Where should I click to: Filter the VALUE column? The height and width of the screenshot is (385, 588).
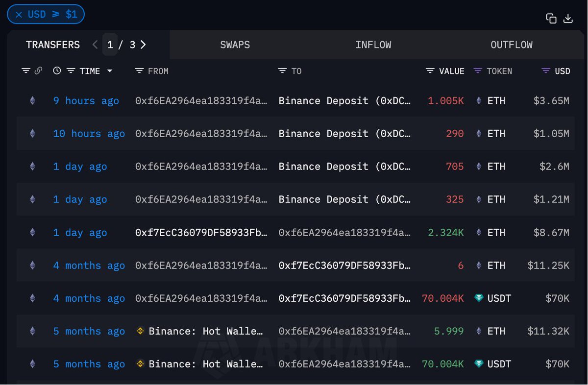click(430, 71)
